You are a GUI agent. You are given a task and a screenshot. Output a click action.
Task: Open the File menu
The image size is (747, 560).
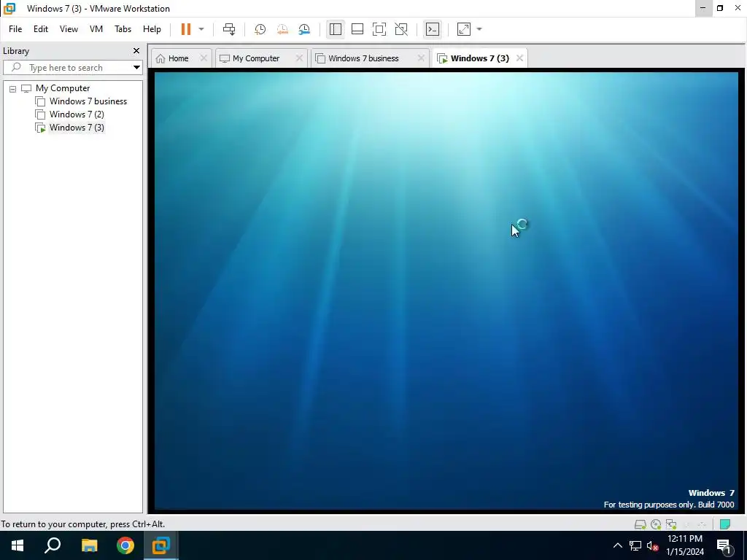tap(15, 29)
